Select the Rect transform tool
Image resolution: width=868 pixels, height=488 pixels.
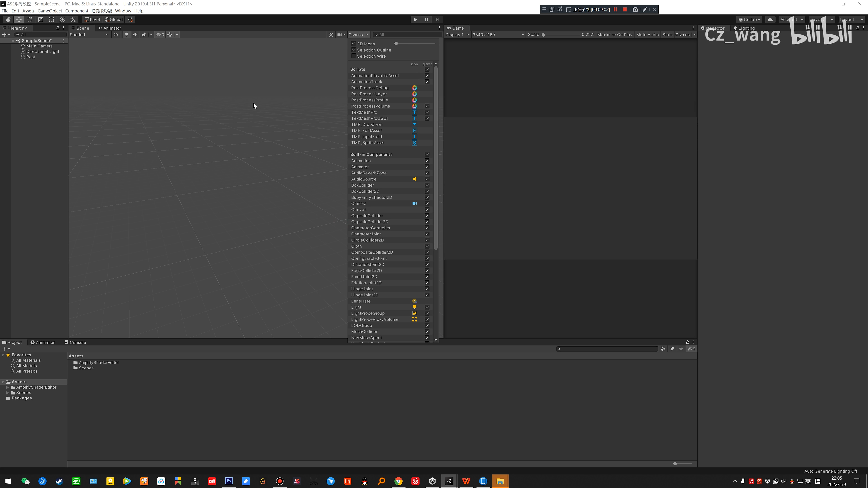pos(51,19)
